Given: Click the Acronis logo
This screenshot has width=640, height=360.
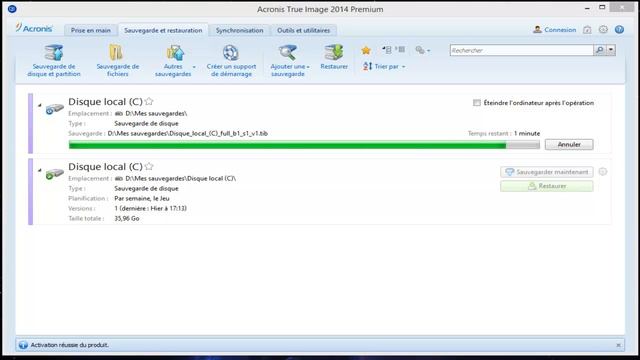Looking at the screenshot, I should [34, 28].
